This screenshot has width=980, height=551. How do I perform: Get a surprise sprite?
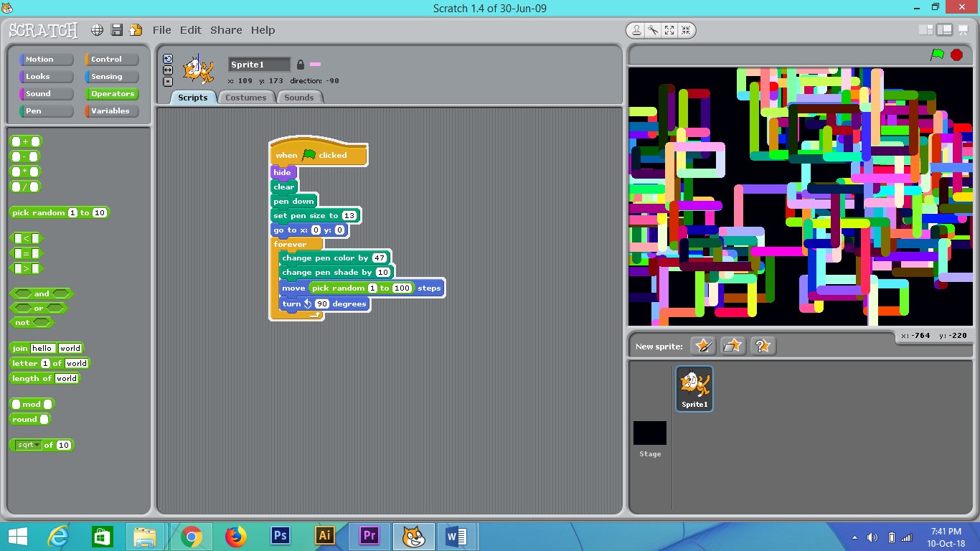coord(762,346)
